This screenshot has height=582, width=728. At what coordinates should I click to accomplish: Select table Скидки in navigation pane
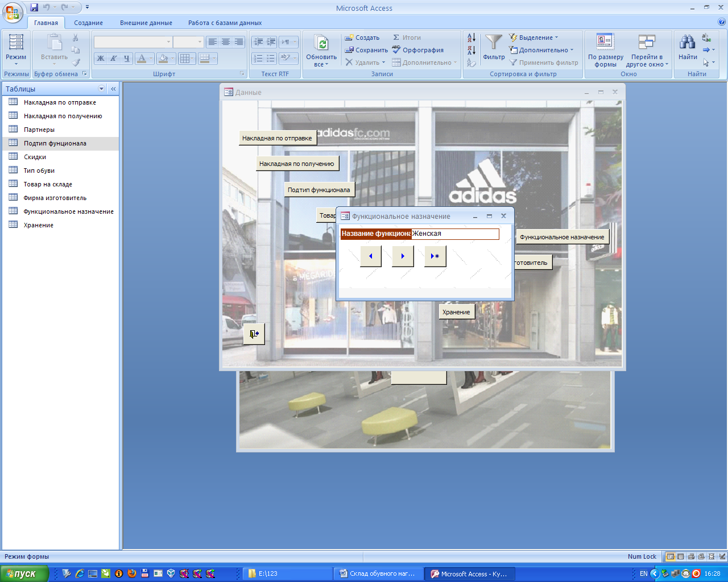[x=61, y=157]
